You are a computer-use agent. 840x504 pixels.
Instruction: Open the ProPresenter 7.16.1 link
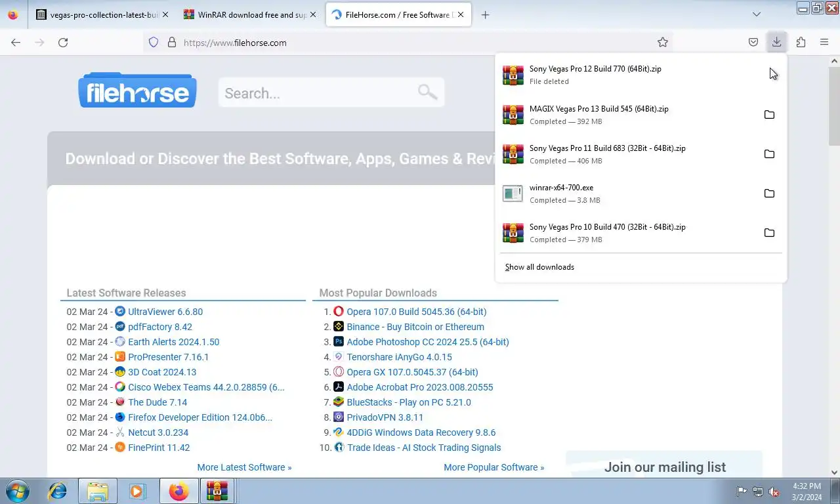169,357
